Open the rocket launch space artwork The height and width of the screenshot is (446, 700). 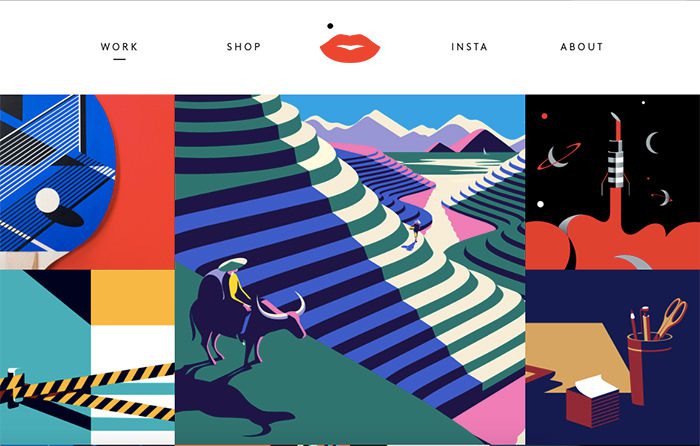pos(612,182)
